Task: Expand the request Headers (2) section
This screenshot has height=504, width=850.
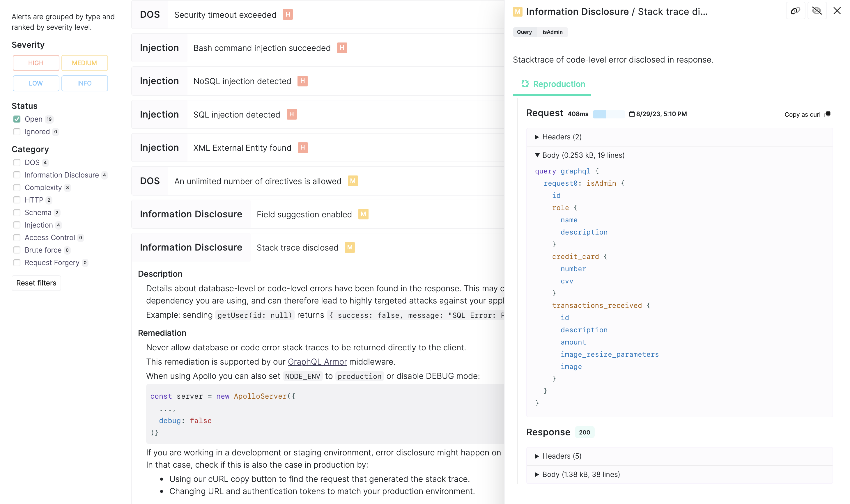Action: tap(537, 137)
